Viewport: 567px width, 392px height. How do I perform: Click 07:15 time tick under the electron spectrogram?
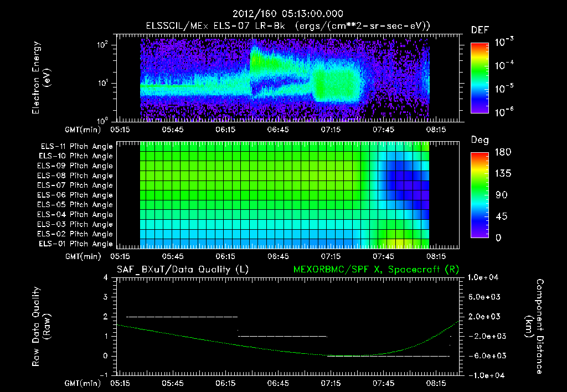pyautogui.click(x=331, y=130)
